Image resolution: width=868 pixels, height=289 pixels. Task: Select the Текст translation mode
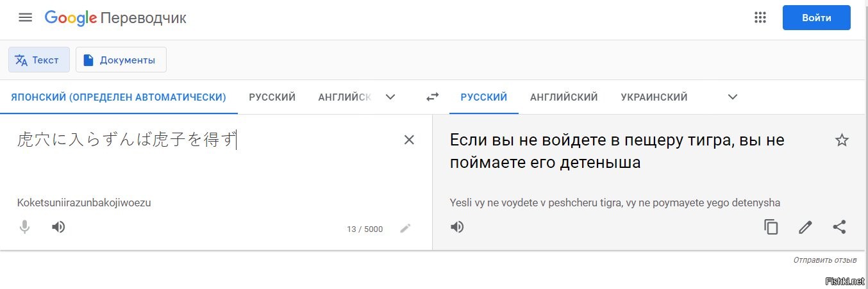pyautogui.click(x=38, y=60)
